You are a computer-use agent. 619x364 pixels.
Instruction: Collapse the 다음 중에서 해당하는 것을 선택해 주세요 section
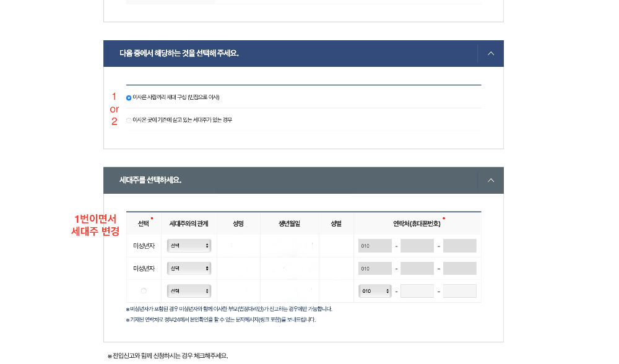click(490, 53)
